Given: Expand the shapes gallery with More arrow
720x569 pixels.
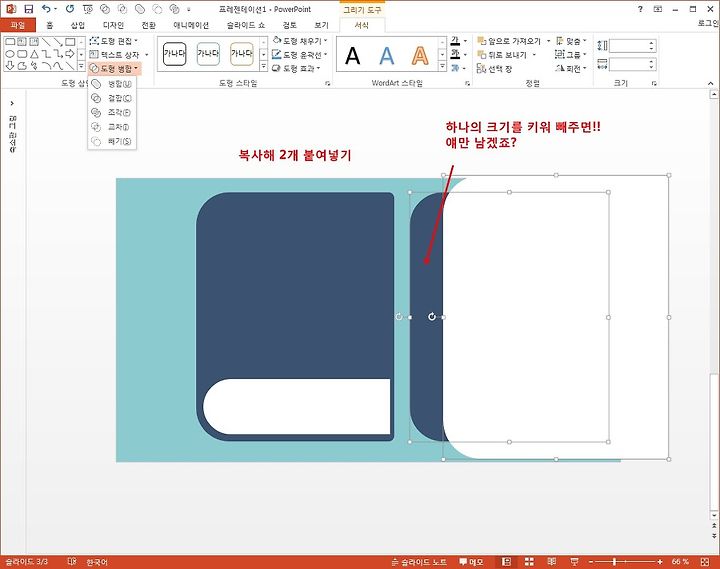Looking at the screenshot, I should pos(81,66).
